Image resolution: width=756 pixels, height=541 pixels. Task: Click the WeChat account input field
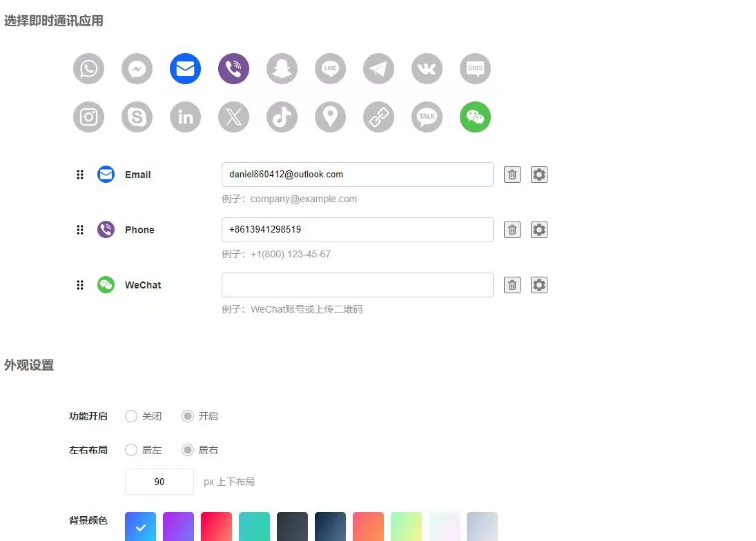[x=357, y=285]
